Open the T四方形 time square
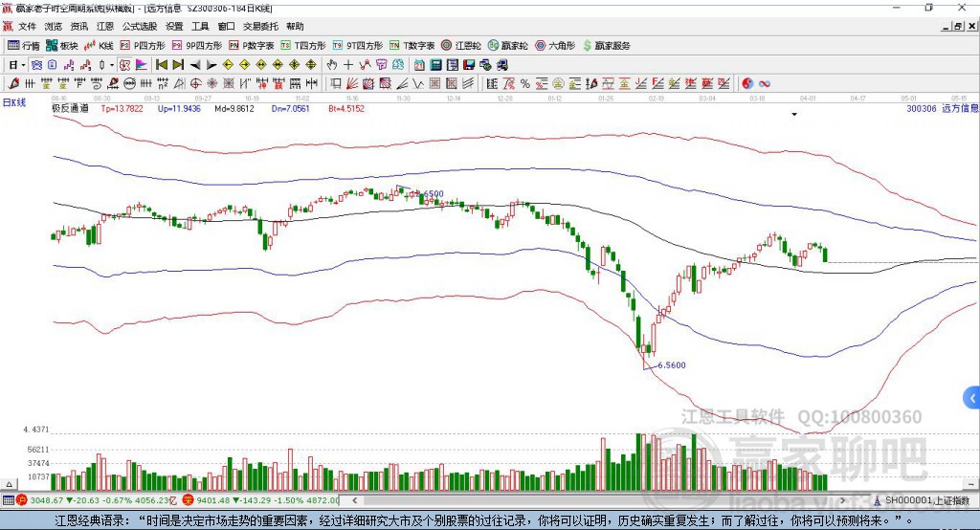Screen dimensions: 980x530 [303, 46]
